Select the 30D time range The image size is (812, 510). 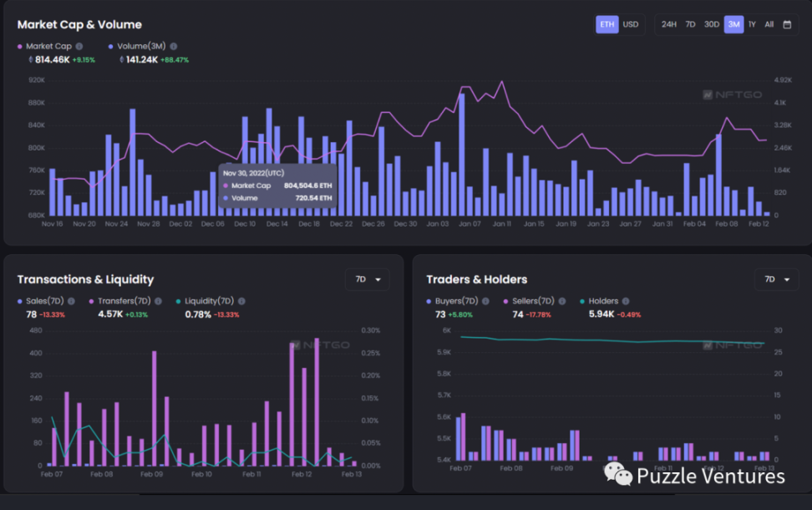coord(711,24)
